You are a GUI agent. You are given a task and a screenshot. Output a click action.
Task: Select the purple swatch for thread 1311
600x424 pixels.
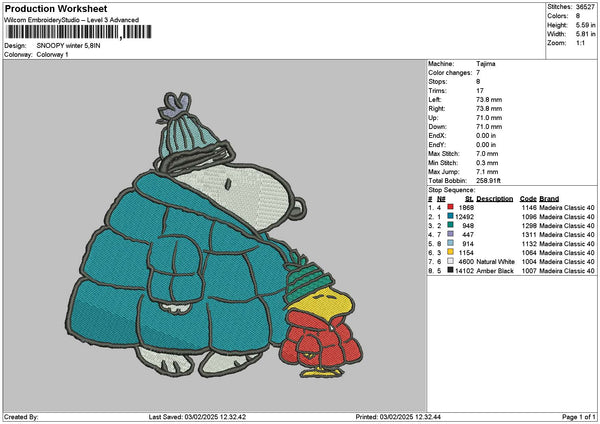pos(450,234)
